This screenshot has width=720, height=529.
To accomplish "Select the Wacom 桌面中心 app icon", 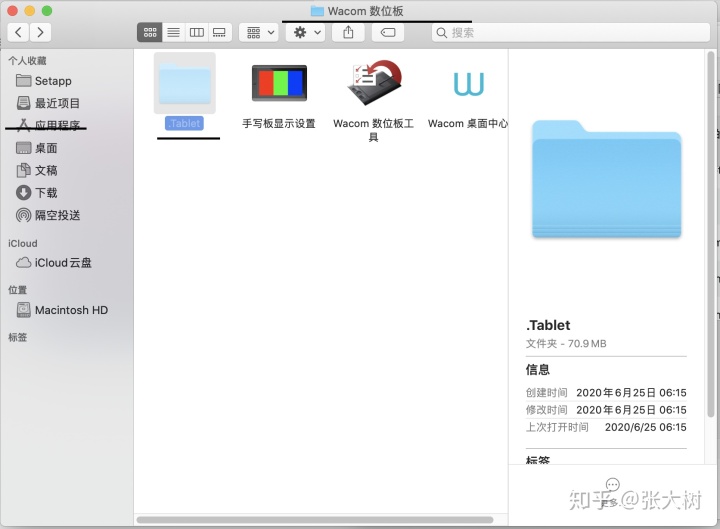I will 468,84.
